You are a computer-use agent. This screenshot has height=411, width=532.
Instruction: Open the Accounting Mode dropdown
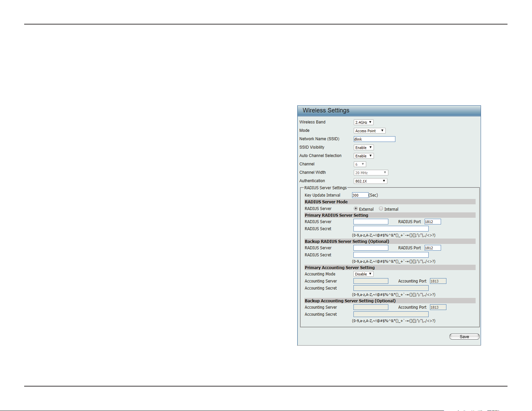[364, 274]
